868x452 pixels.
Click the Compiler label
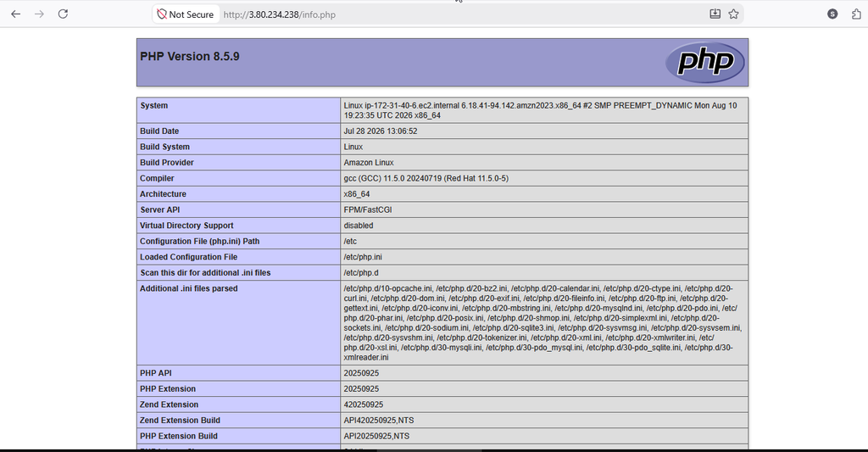tap(157, 178)
